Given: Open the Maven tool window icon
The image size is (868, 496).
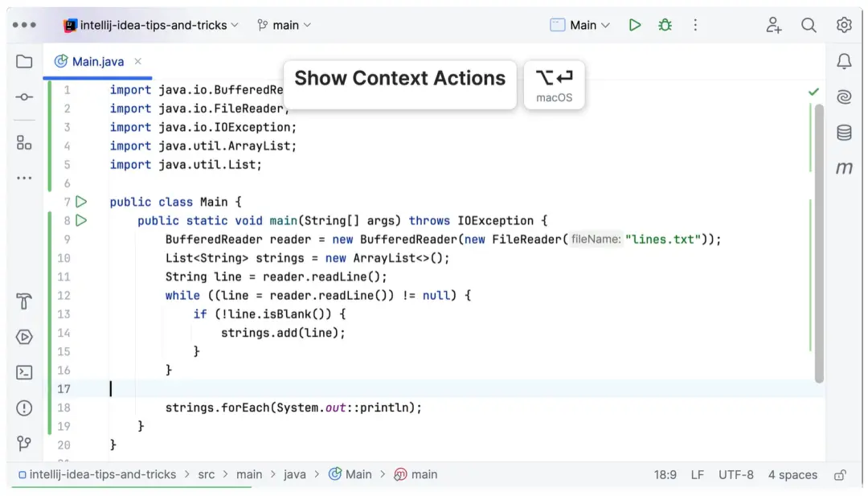Looking at the screenshot, I should pos(844,167).
